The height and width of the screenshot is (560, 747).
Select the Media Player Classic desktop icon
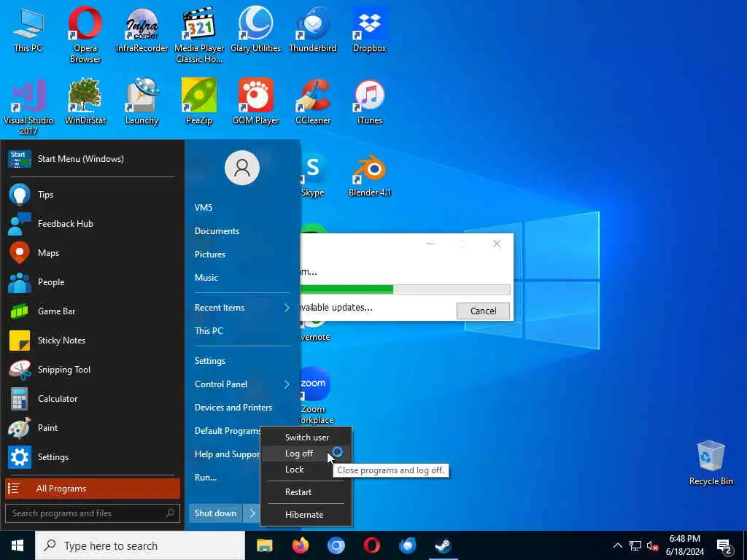(x=199, y=34)
